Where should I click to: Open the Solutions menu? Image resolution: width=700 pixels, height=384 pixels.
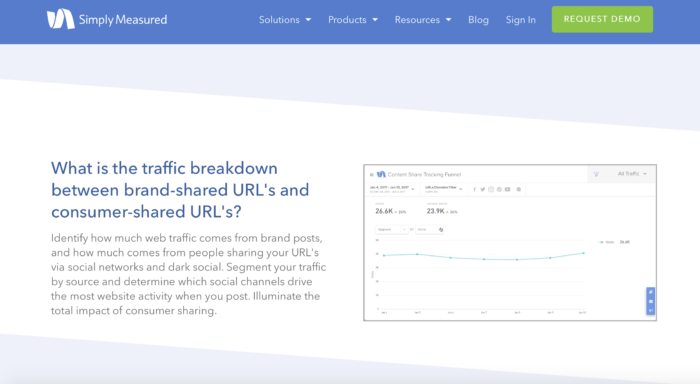[285, 20]
